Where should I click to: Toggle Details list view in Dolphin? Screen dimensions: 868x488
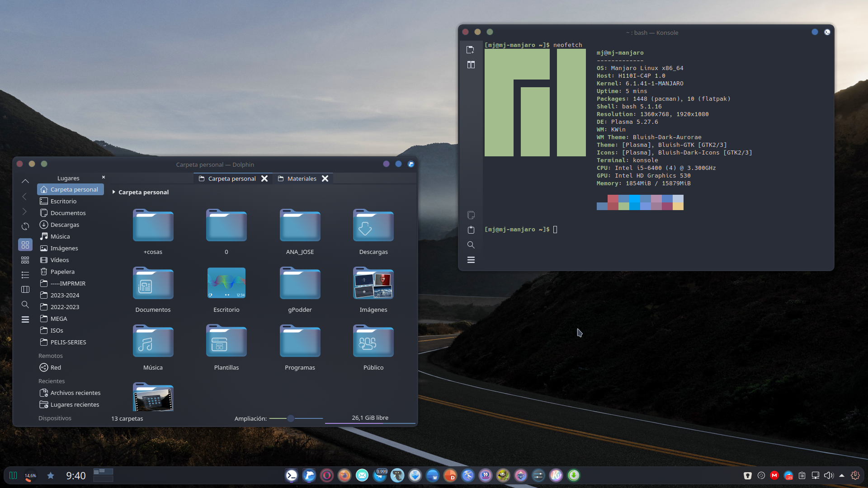[25, 275]
